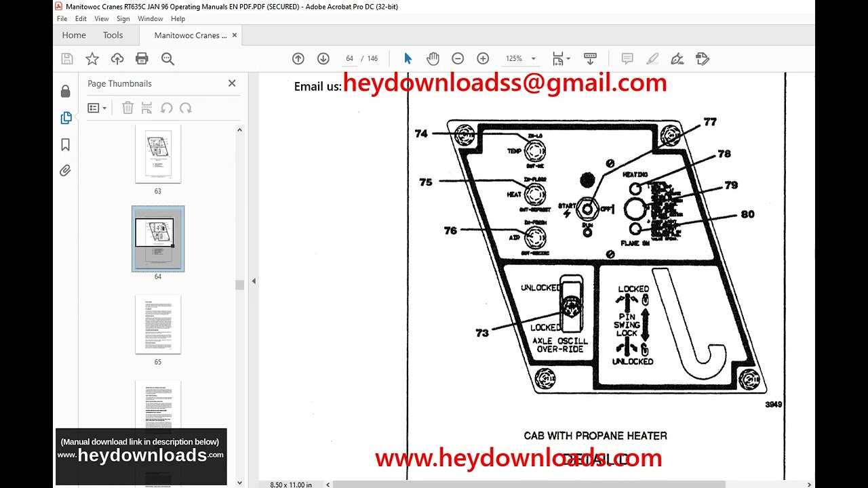The height and width of the screenshot is (488, 868).
Task: Click the page number input field
Action: (x=349, y=59)
